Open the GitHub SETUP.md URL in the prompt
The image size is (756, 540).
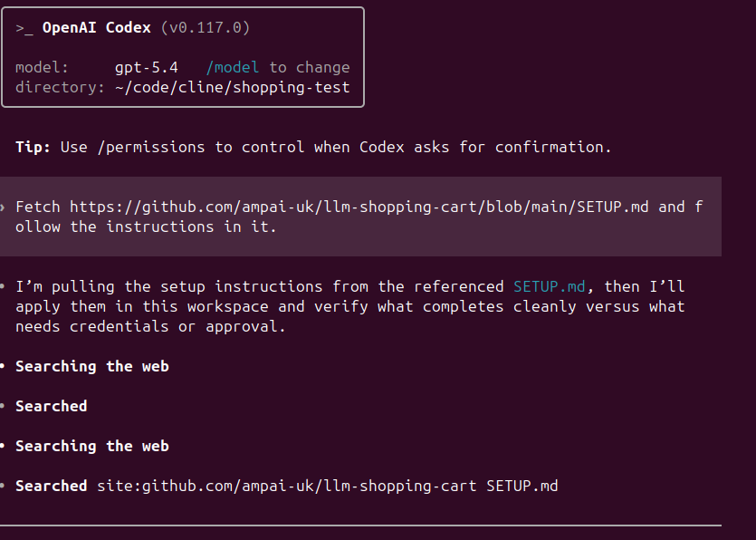point(359,207)
